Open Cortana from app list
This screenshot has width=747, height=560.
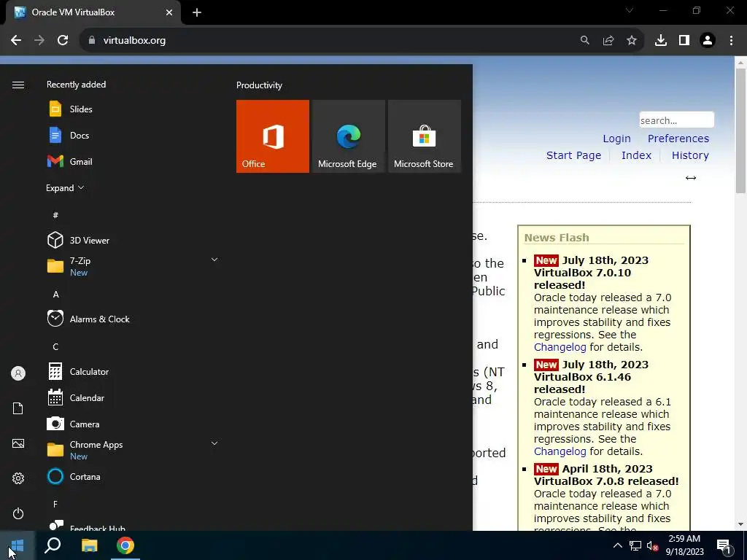133,476
